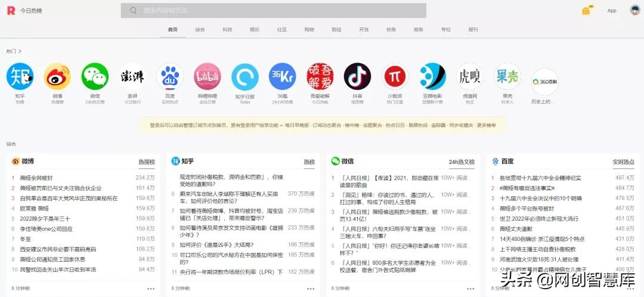Switch to the 专栏 tab
Viewport: 644px width, 297px height.
(x=445, y=30)
